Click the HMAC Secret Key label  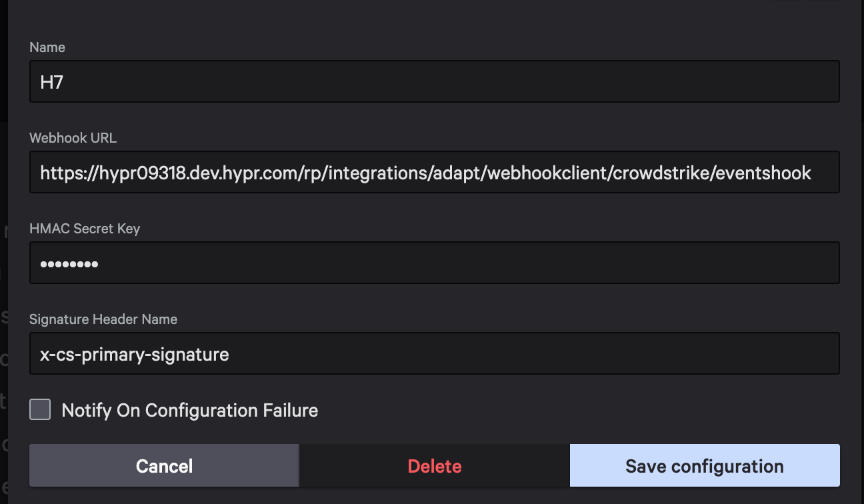point(85,228)
